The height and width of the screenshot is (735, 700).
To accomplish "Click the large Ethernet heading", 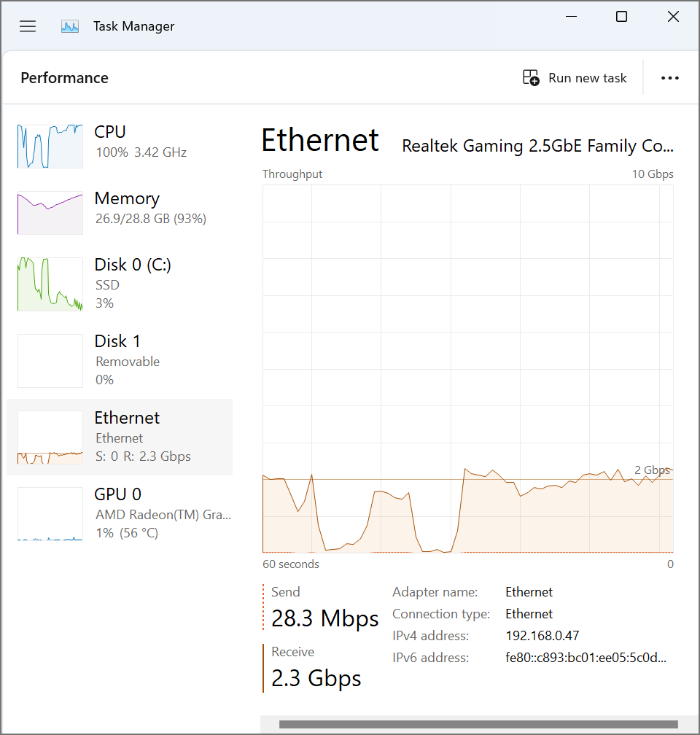I will 320,140.
